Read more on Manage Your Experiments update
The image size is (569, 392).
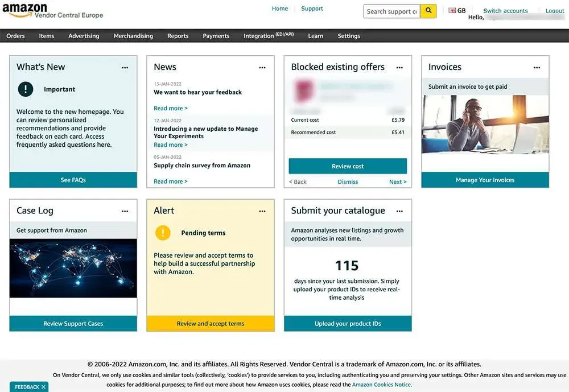click(171, 145)
